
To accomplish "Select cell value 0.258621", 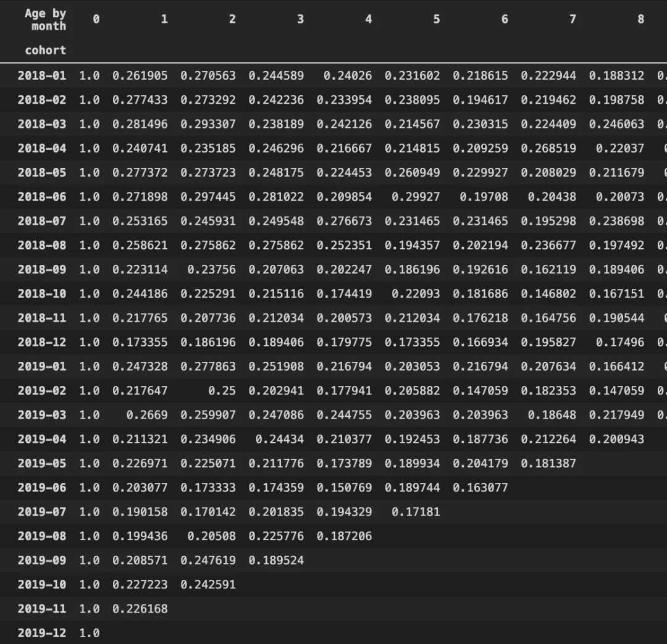I will click(x=140, y=245).
